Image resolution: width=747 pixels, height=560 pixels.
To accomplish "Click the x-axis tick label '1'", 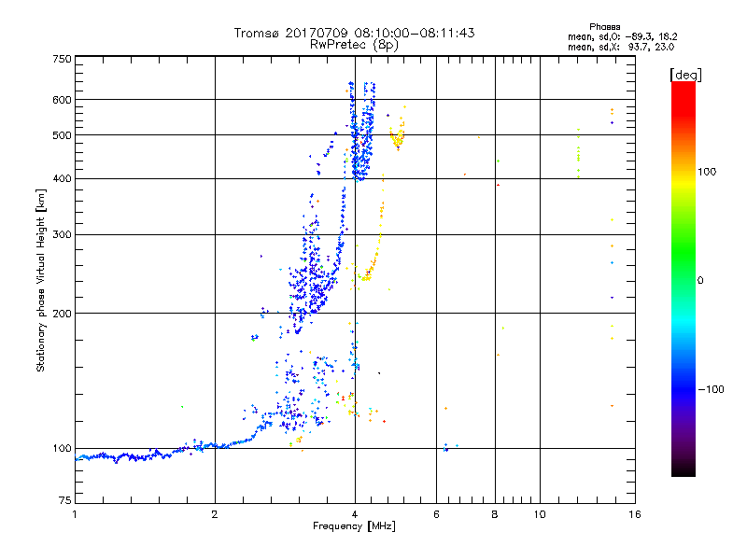I will tap(75, 514).
